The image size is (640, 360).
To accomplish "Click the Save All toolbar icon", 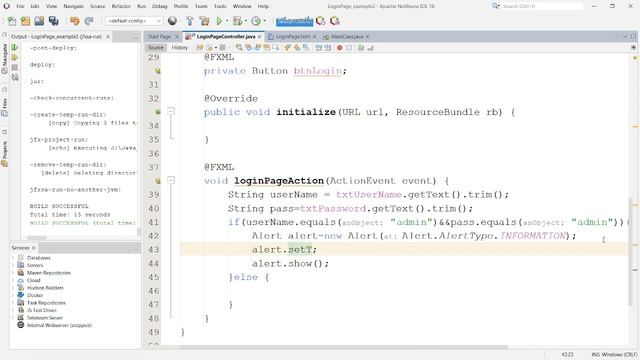I will coord(53,21).
